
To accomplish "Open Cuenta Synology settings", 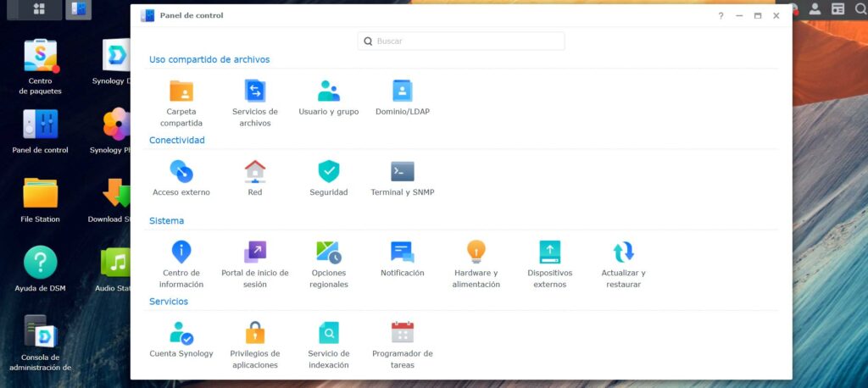I will click(x=181, y=340).
